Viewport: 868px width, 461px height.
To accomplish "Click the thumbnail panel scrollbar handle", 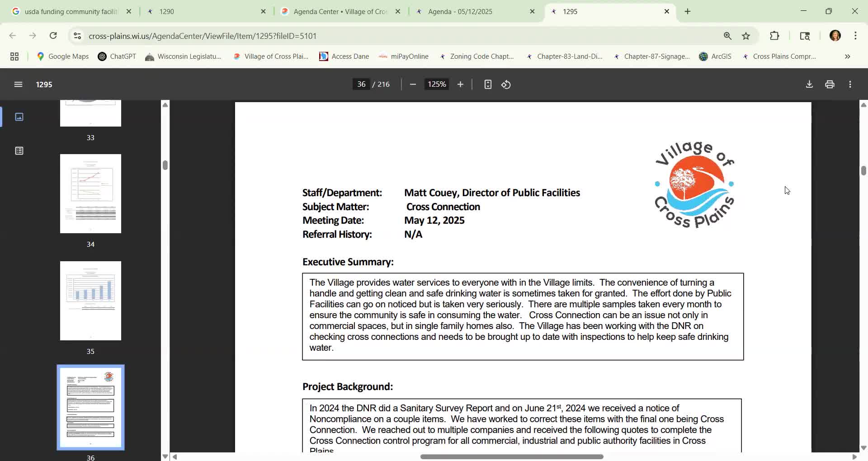I will point(165,165).
